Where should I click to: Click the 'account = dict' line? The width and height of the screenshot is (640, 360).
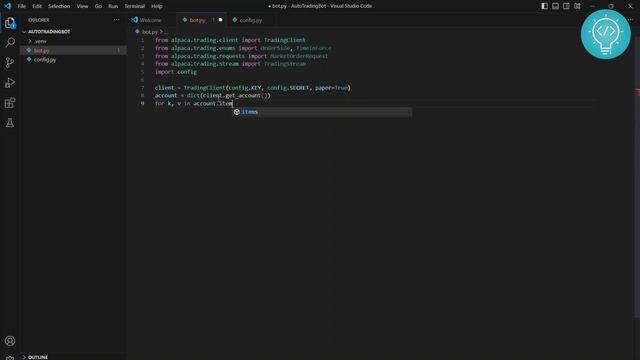click(213, 96)
